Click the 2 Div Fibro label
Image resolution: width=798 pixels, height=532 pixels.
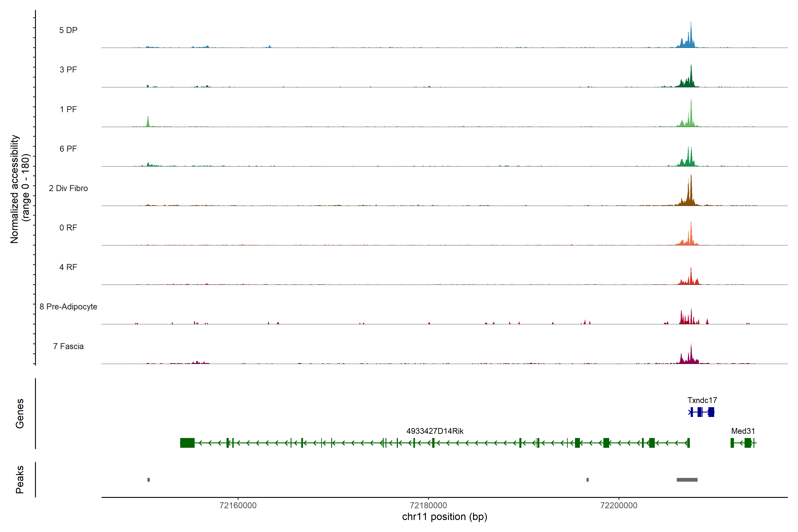click(68, 188)
